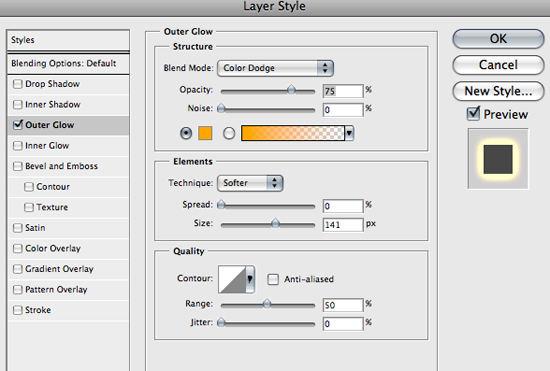Viewport: 550px width, 371px height.
Task: Click the Range slider handle
Action: pyautogui.click(x=267, y=304)
